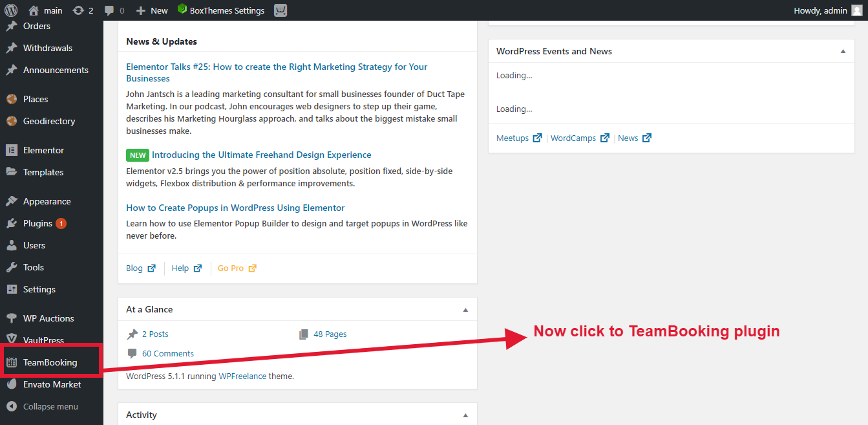The height and width of the screenshot is (425, 868).
Task: Open BoxThemes Settings in the admin bar
Action: [x=221, y=10]
